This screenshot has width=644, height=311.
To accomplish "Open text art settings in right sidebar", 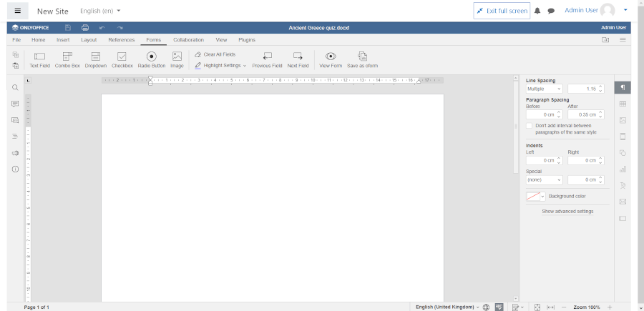I will (623, 185).
